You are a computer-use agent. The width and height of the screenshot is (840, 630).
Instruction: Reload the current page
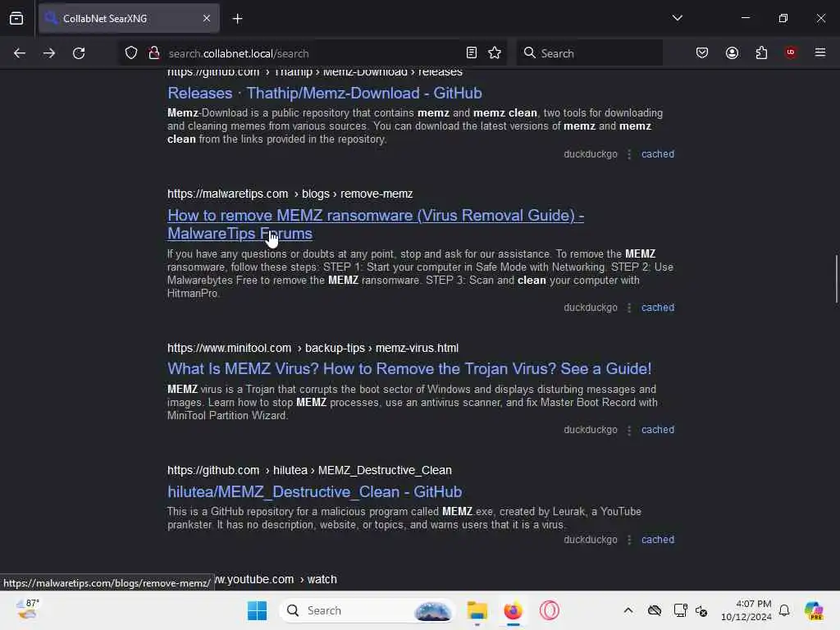(79, 53)
